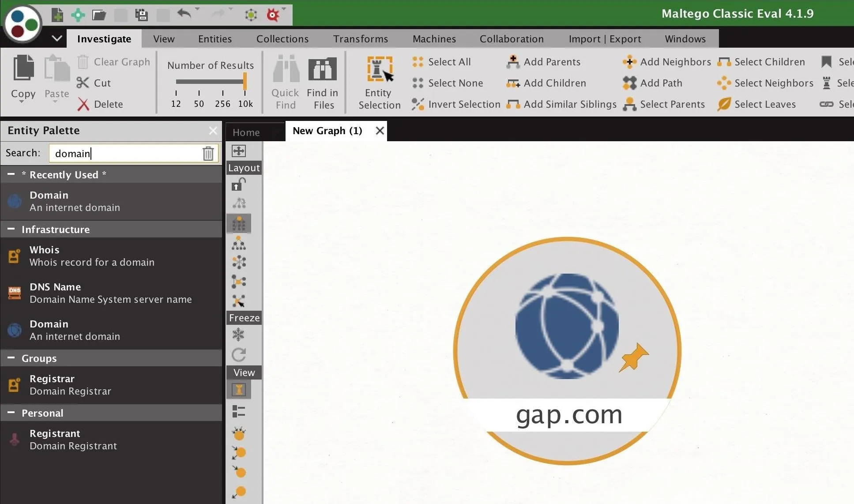
Task: Click the Save All floppy disk icon
Action: (141, 15)
